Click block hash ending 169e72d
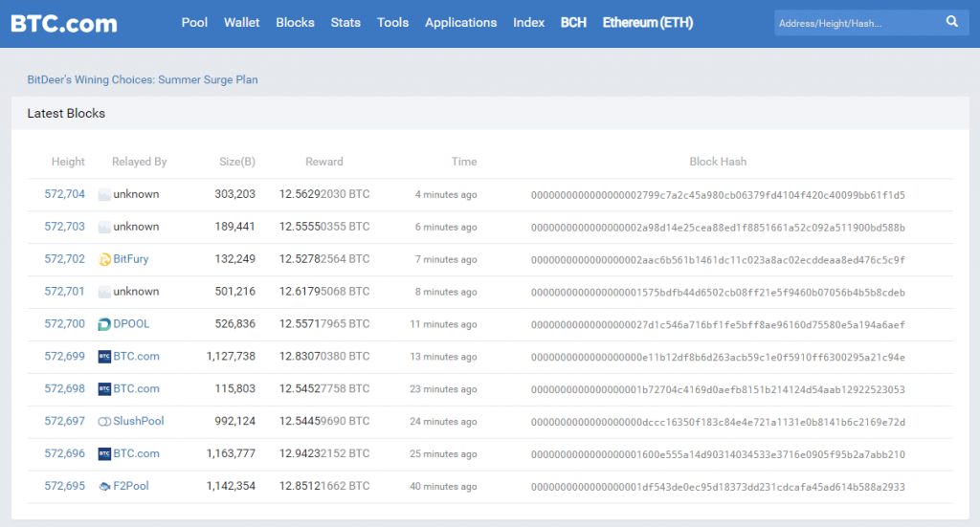This screenshot has width=980, height=527. 718,423
